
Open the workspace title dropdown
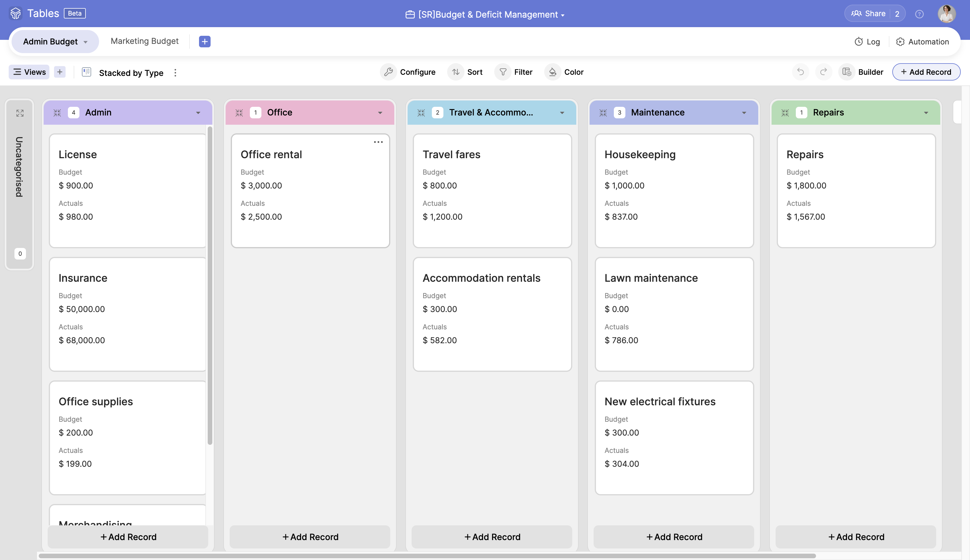[562, 15]
